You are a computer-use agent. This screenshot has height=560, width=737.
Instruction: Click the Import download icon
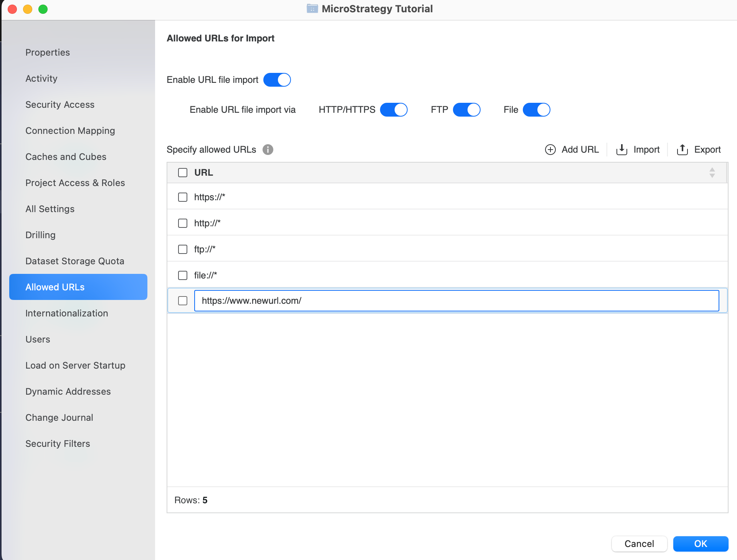tap(621, 150)
